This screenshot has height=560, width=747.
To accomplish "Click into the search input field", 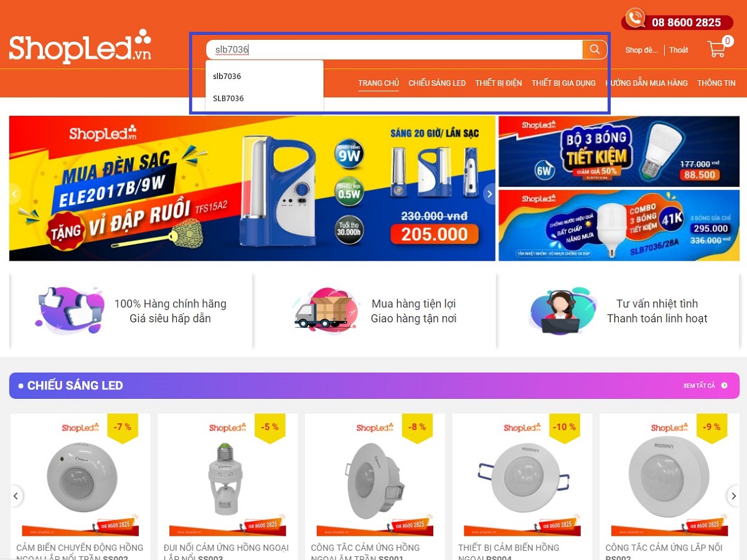I will click(x=394, y=50).
